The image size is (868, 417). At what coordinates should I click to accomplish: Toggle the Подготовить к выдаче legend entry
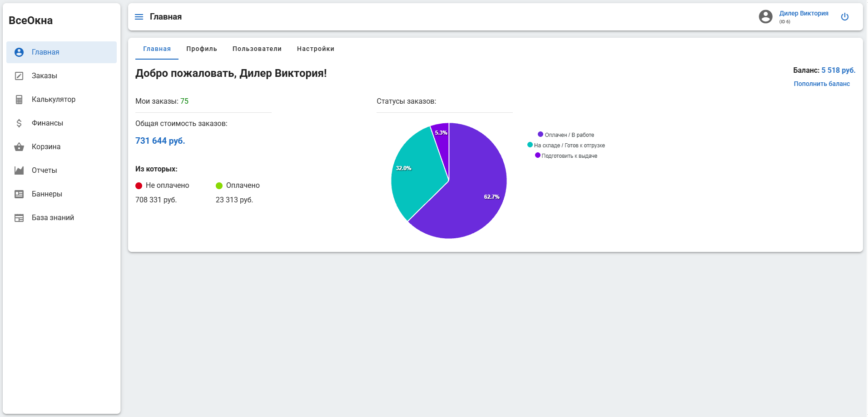(x=566, y=156)
